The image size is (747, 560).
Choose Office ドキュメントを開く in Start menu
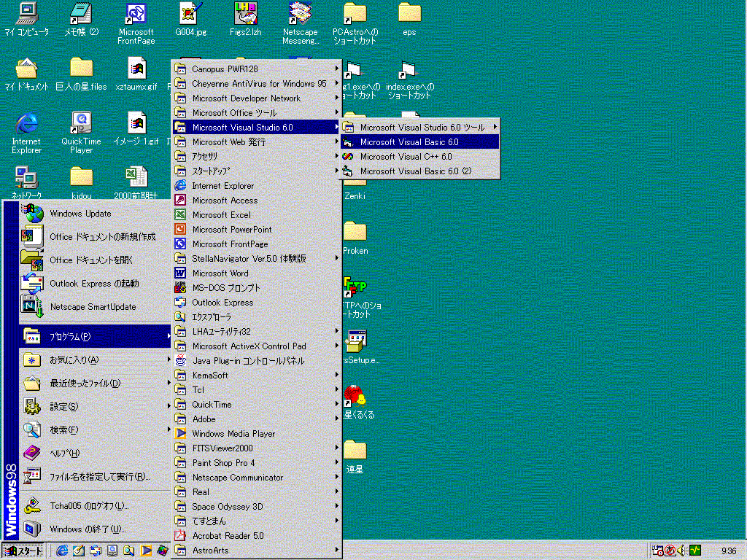(x=95, y=260)
